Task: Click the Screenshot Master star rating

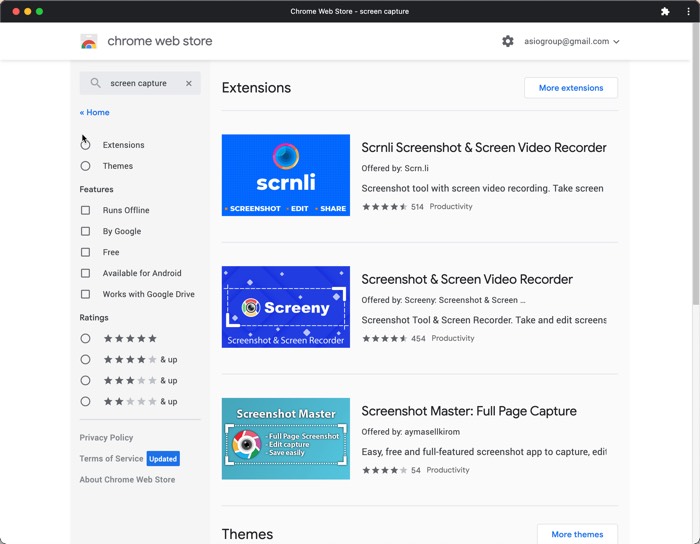Action: 384,470
